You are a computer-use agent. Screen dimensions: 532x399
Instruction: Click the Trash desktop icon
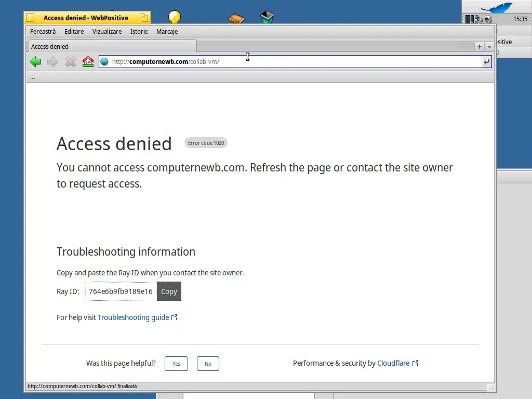click(x=267, y=17)
